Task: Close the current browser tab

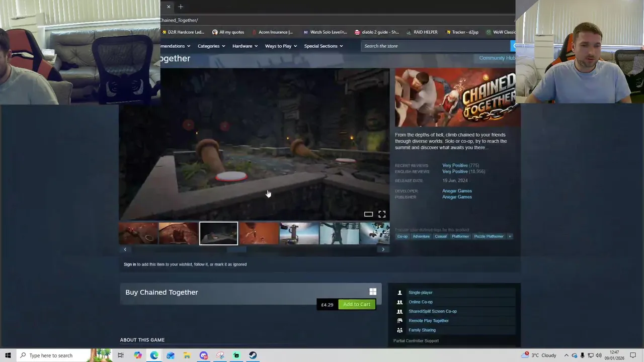Action: tap(169, 7)
